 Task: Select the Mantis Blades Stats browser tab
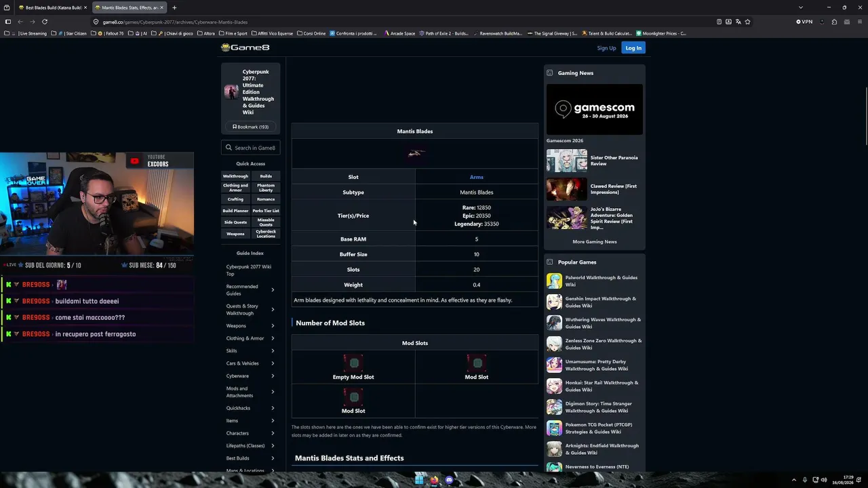click(129, 7)
